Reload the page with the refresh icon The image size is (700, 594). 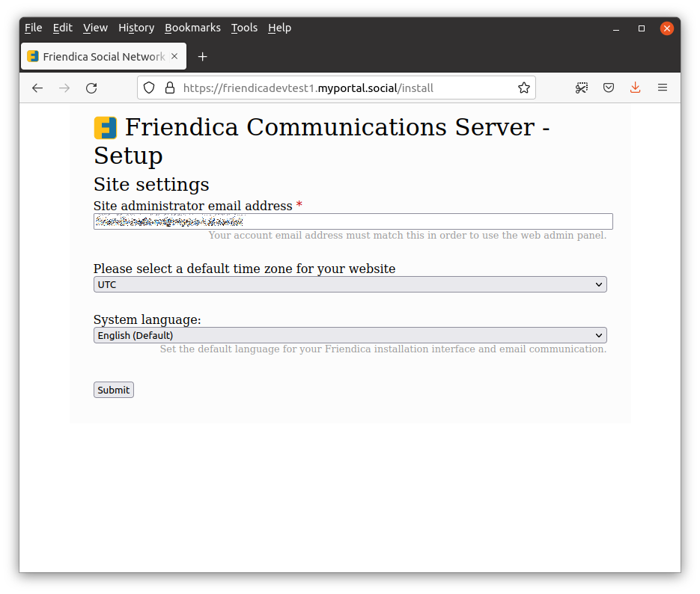coord(91,88)
